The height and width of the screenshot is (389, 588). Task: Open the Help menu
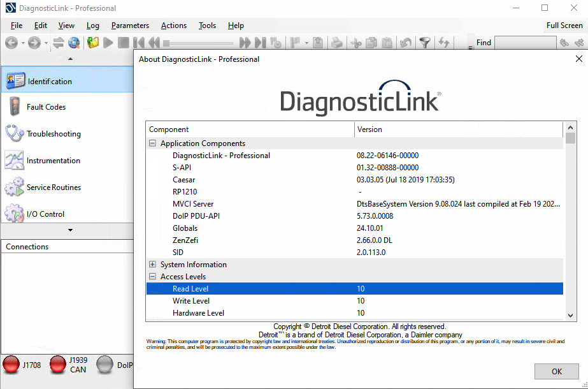(236, 26)
